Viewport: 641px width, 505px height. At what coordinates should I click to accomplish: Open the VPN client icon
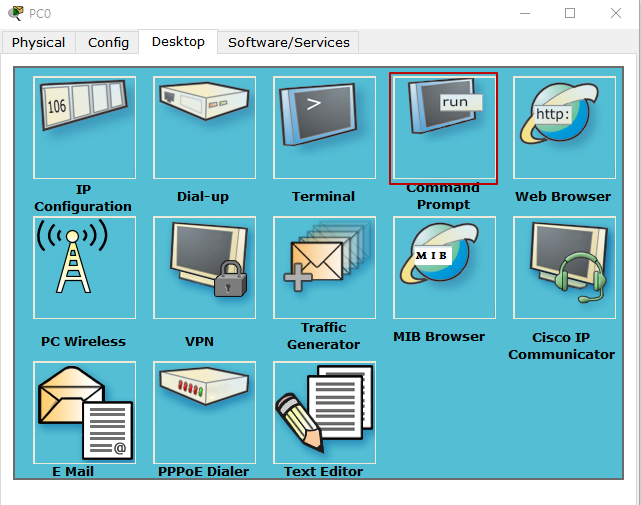coord(204,267)
